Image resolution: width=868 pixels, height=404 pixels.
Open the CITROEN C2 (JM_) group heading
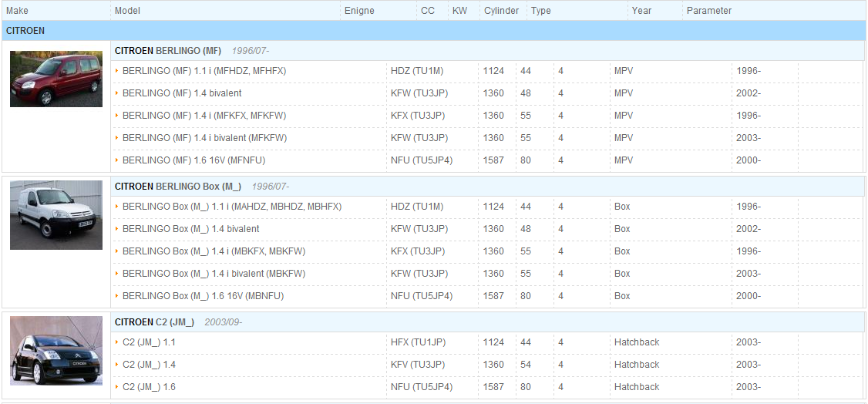click(154, 322)
